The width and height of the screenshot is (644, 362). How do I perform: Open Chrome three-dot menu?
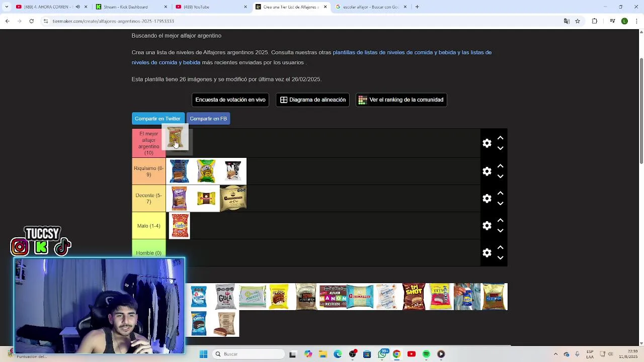636,21
